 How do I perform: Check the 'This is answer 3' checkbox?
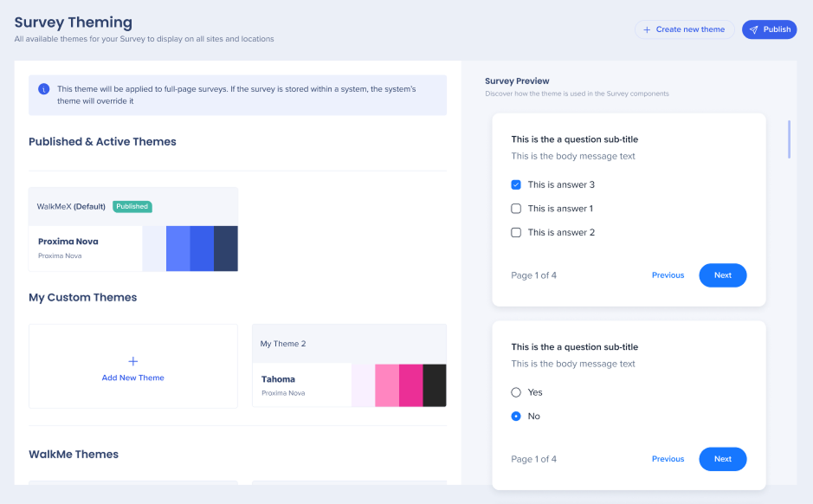[516, 184]
